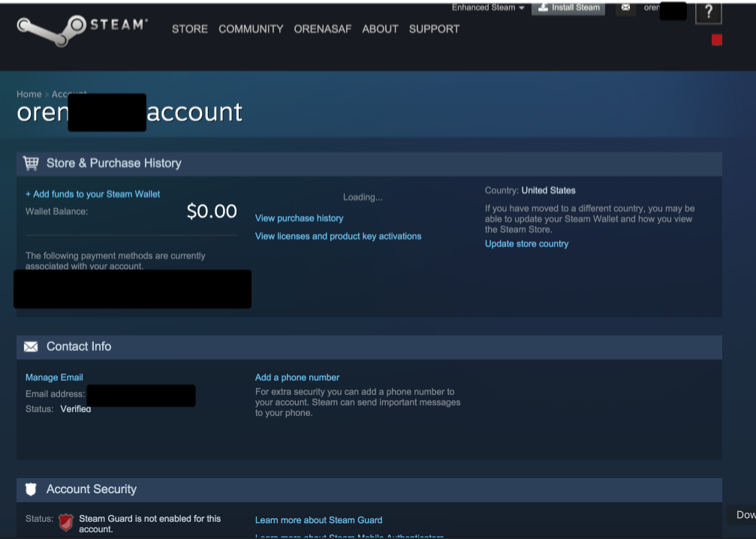Go to Home breadcrumb
The image size is (756, 539).
[x=29, y=94]
